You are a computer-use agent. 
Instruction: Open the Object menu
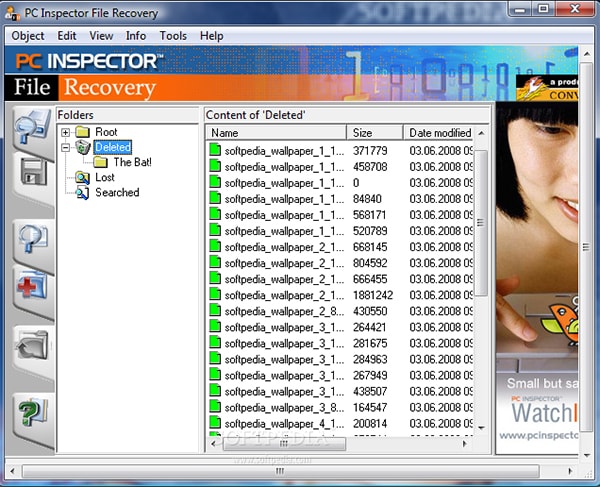click(28, 36)
